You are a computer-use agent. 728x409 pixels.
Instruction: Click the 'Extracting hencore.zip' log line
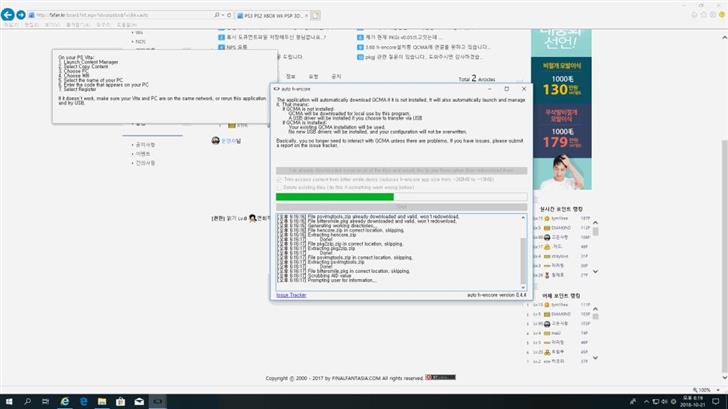(x=332, y=234)
